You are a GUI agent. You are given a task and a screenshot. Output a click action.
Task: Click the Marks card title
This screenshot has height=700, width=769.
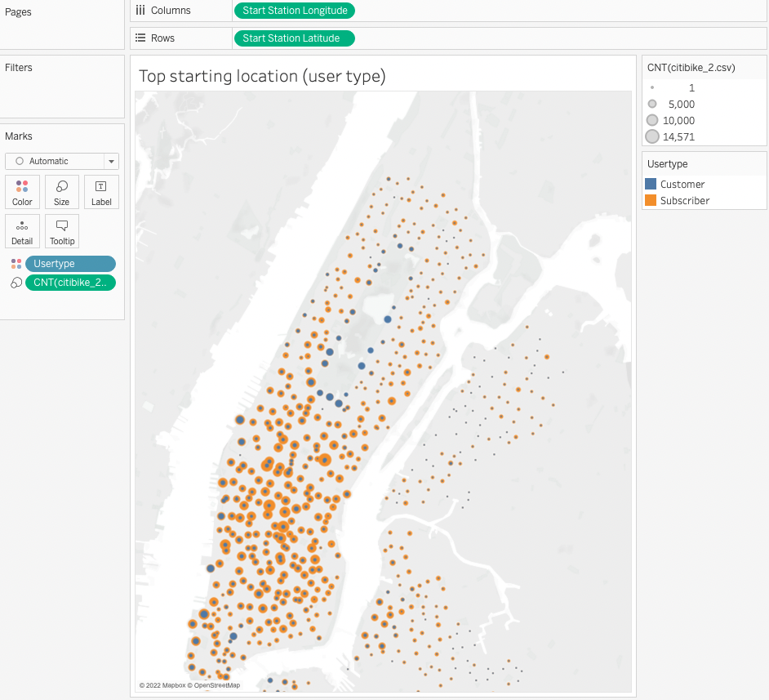(19, 136)
